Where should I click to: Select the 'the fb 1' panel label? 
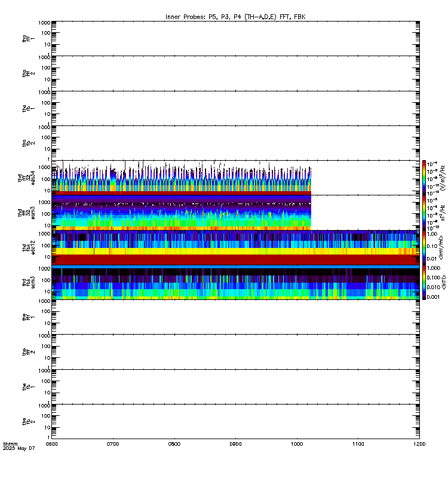click(28, 387)
